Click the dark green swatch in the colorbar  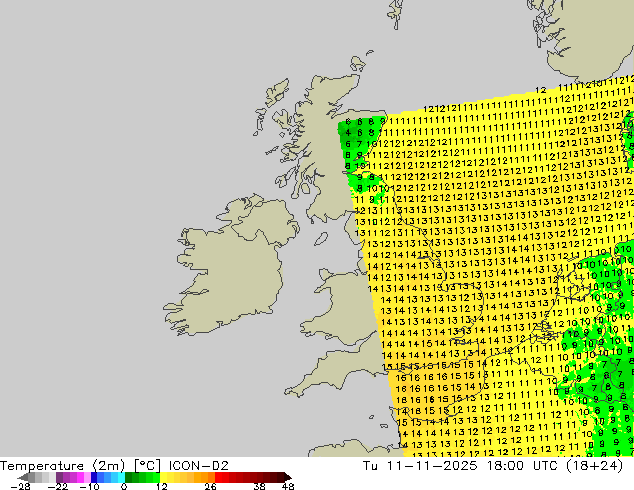(x=128, y=477)
